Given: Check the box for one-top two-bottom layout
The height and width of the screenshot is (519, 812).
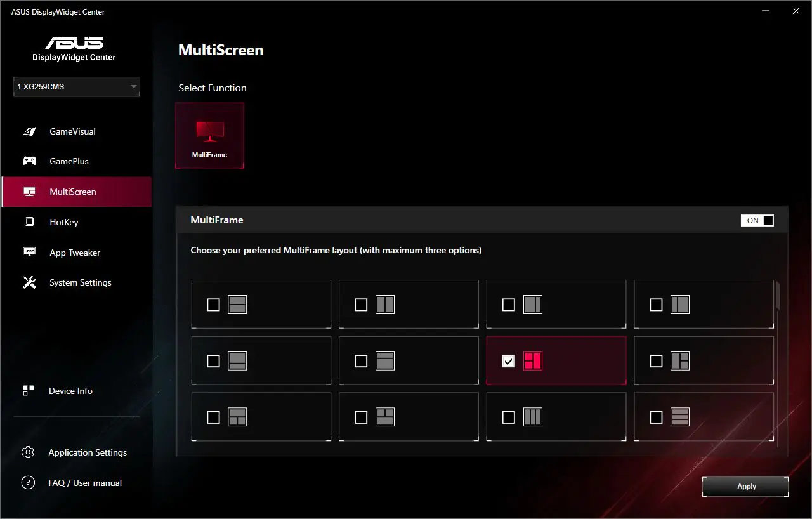Looking at the screenshot, I should (x=213, y=417).
